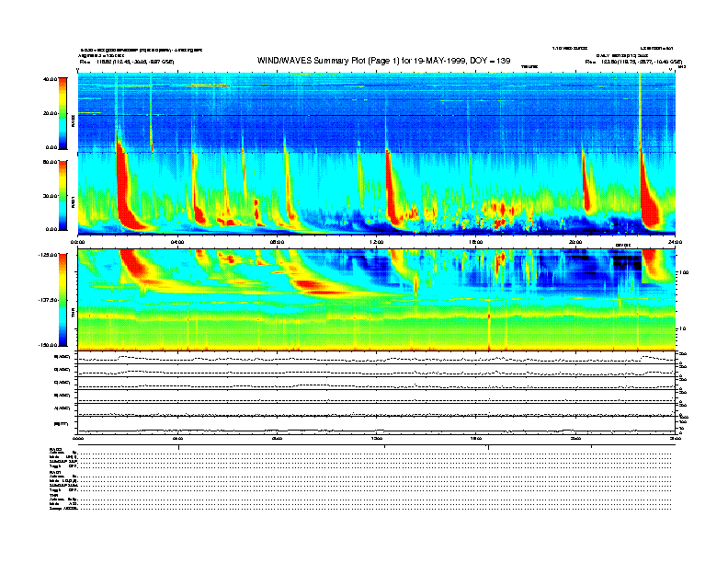The height and width of the screenshot is (563, 728).
Task: Click the 10 frequency label right of the TNR panel
Action: tap(682, 328)
